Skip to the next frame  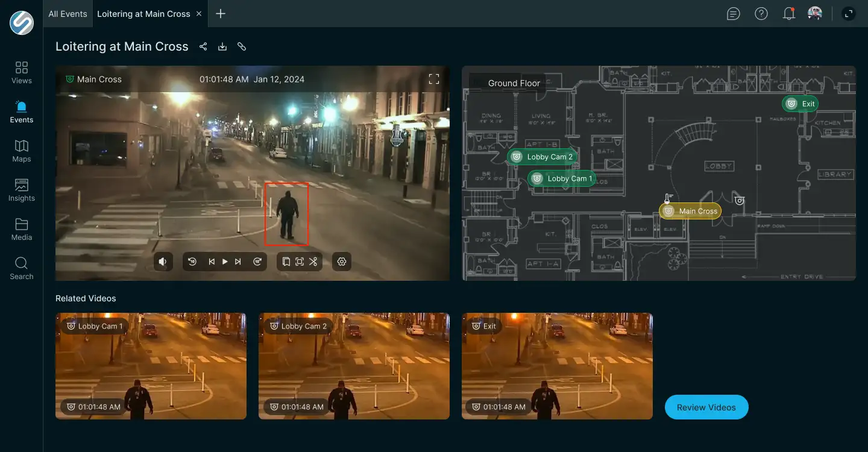pyautogui.click(x=238, y=262)
